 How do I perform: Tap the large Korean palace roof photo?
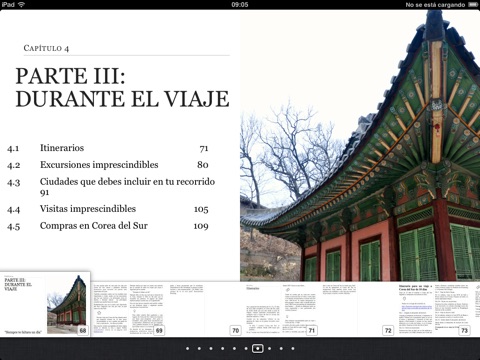[360, 145]
